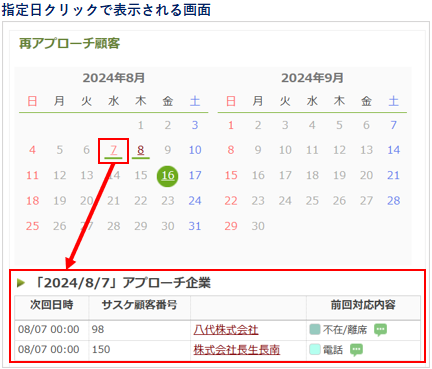Click August 11 in the calendar
The height and width of the screenshot is (369, 432).
32,175
